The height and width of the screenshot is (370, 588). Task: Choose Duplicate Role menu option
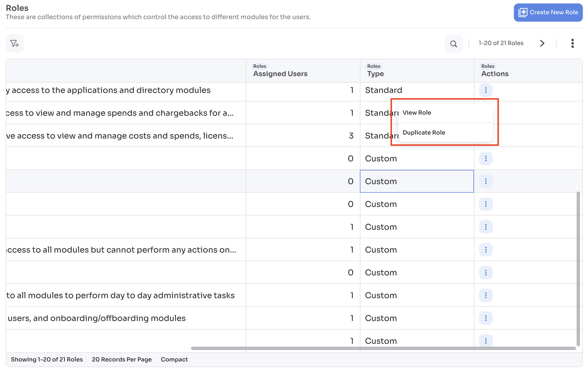click(423, 133)
